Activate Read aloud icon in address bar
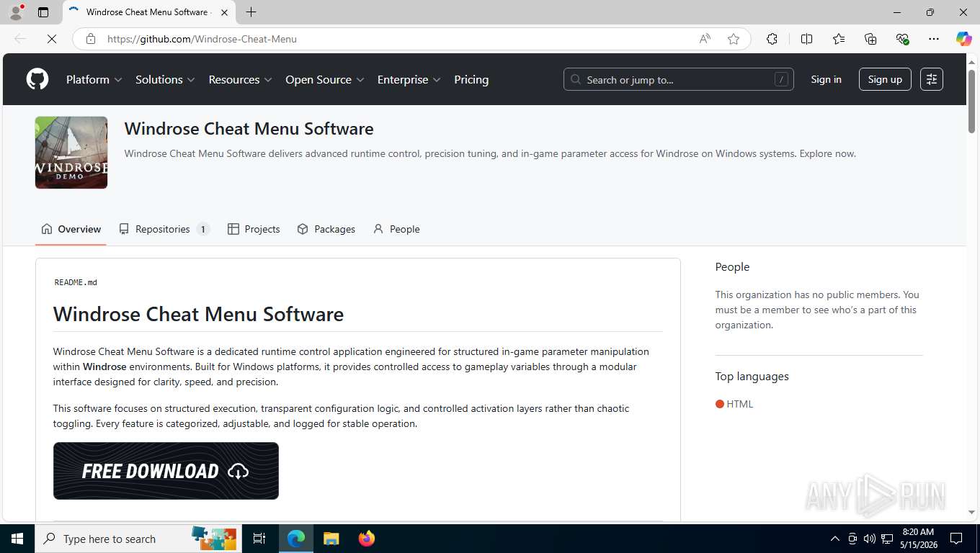The height and width of the screenshot is (553, 980). tap(705, 39)
